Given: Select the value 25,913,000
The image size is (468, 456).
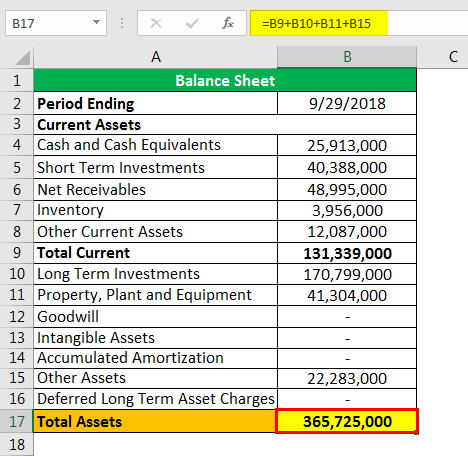Looking at the screenshot, I should coord(347,145).
